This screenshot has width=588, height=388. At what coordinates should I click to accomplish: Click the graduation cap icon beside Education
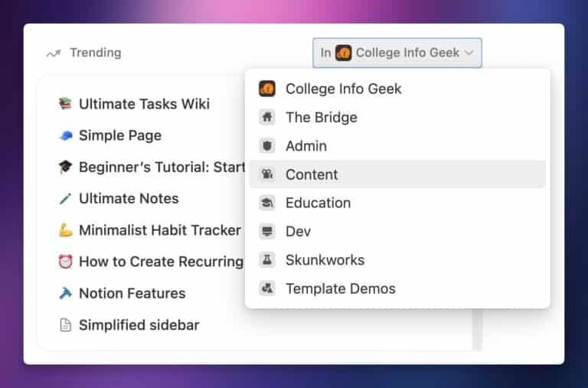tap(266, 203)
